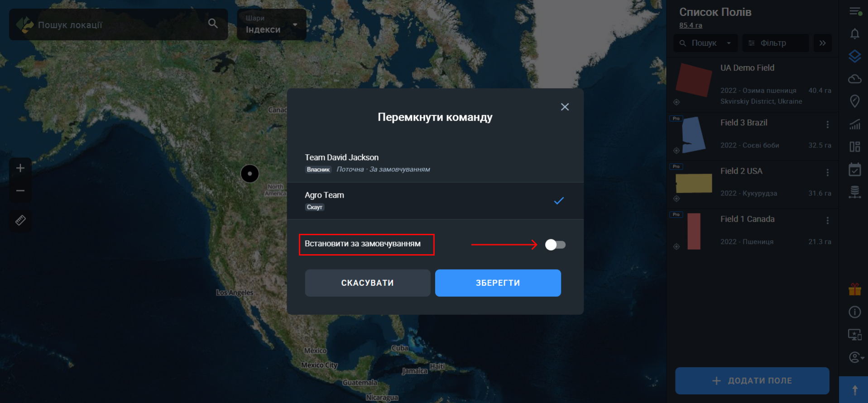
Task: Close the switch team dialog
Action: pyautogui.click(x=565, y=107)
